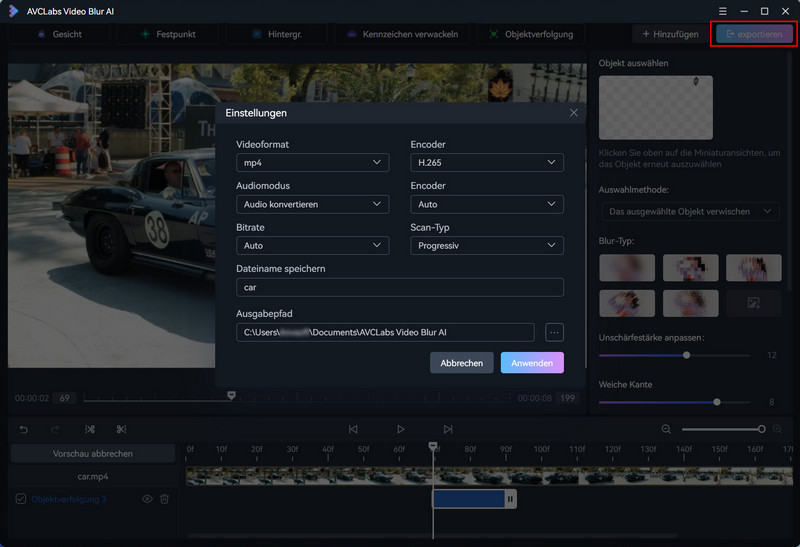This screenshot has height=547, width=800.
Task: Click the total frame number 199
Action: pyautogui.click(x=567, y=398)
